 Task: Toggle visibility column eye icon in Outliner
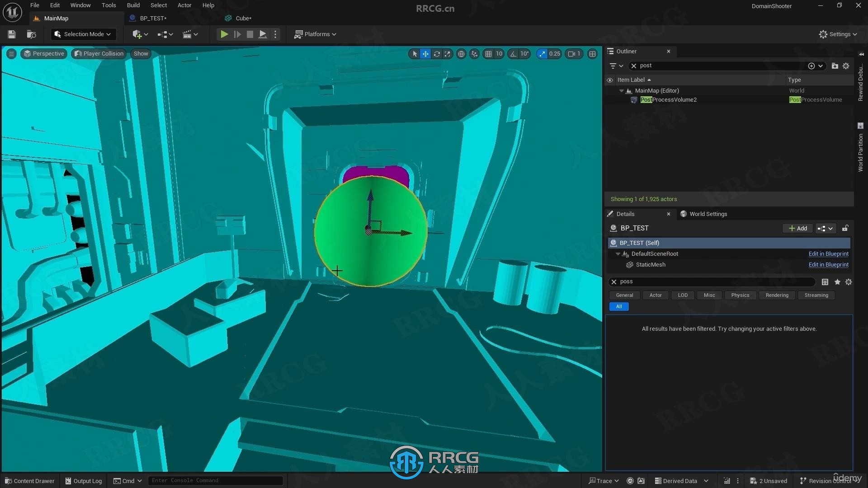[609, 80]
